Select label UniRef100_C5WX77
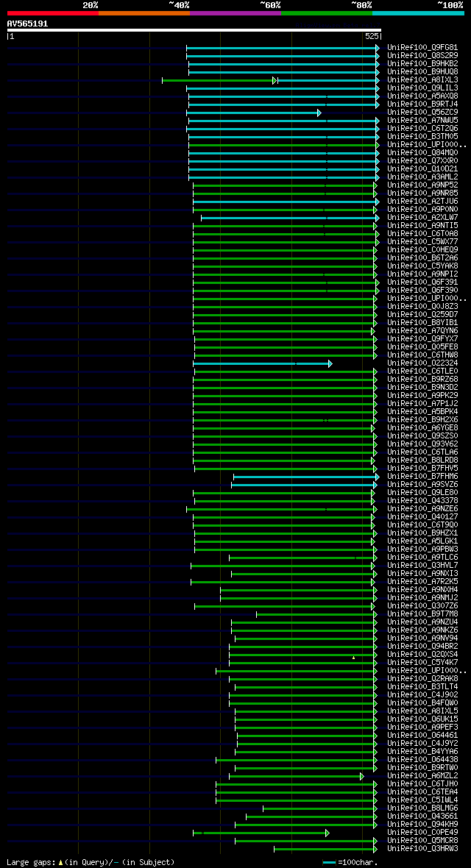 click(422, 241)
